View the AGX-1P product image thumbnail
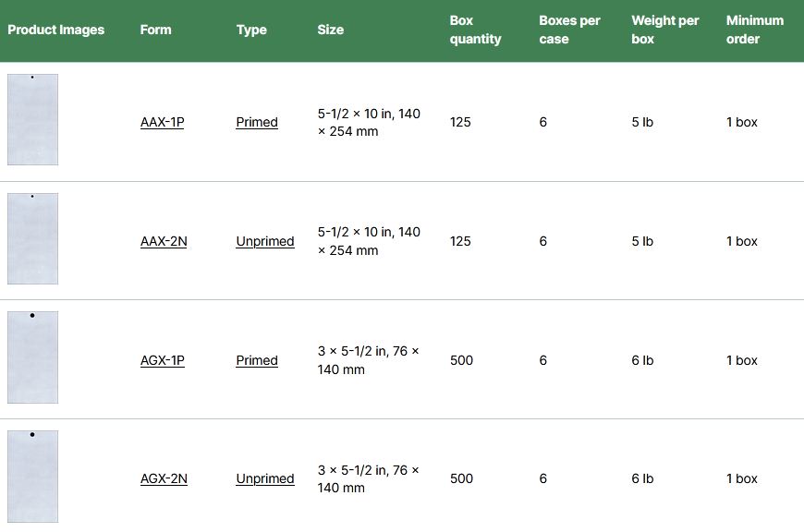Screen dimensions: 804x532 pos(33,357)
